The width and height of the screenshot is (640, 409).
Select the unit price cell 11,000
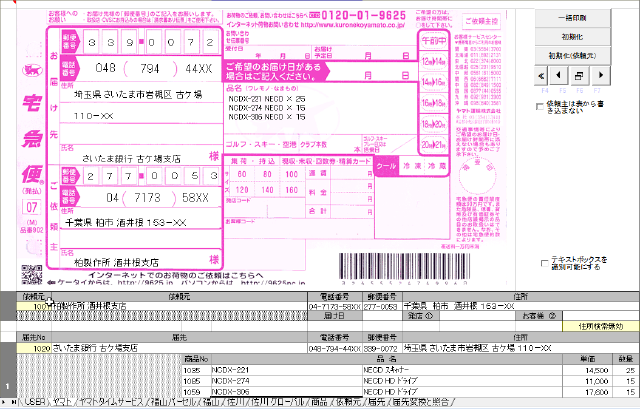[587, 381]
